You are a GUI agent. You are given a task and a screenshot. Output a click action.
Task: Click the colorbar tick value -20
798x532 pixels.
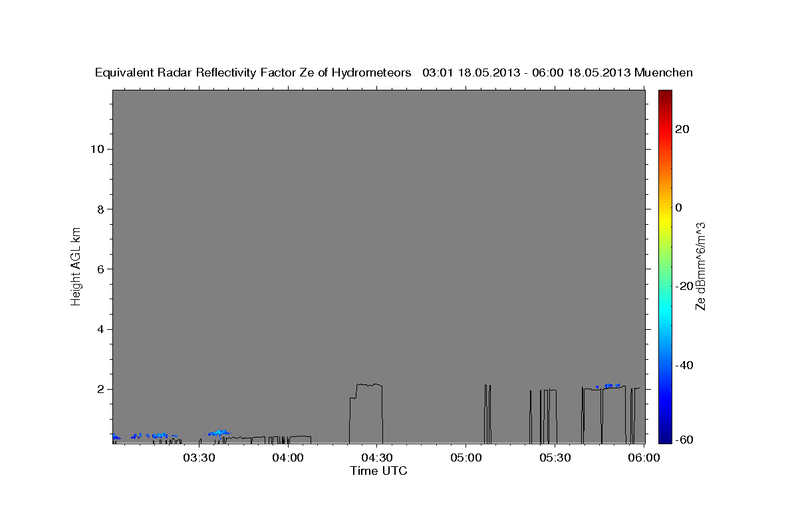tap(683, 287)
